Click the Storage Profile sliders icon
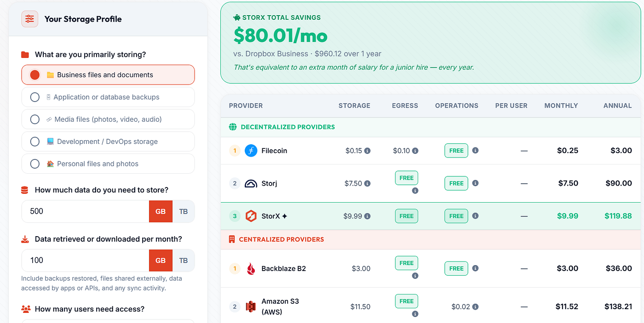Screen dimensions: 644x323 coord(30,19)
